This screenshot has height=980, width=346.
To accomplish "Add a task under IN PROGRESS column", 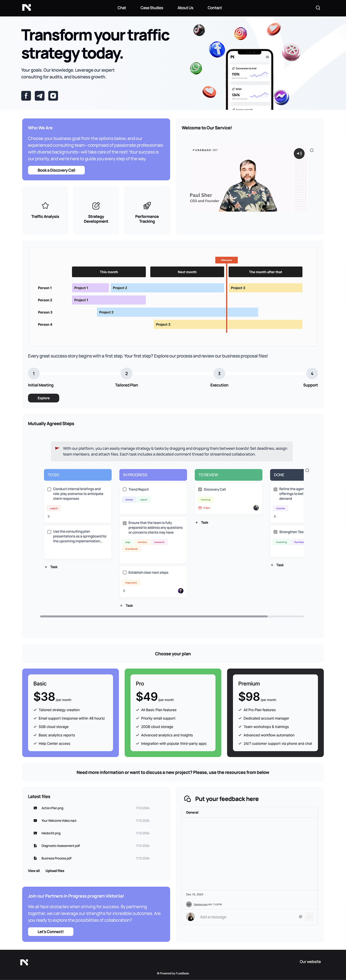I will click(126, 605).
